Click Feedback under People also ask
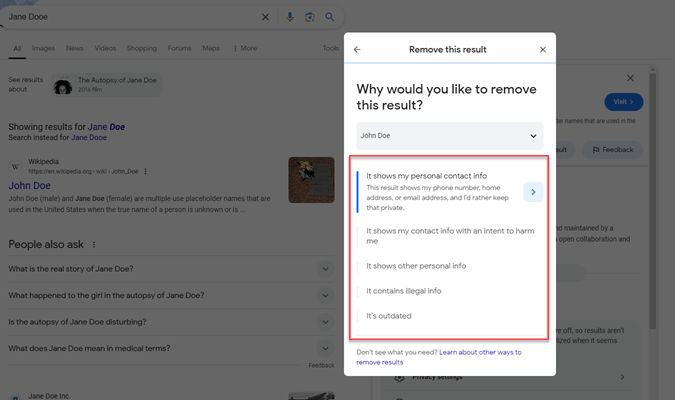 (321, 366)
